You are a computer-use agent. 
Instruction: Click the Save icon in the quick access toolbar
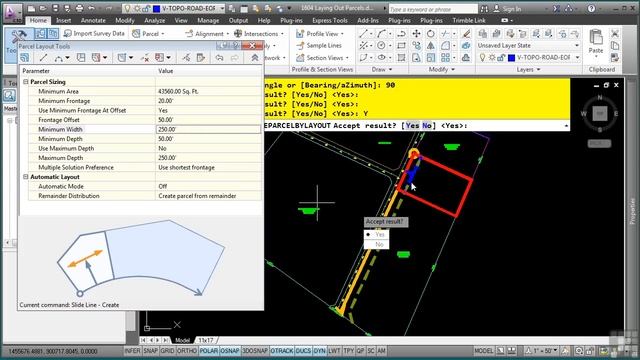[55, 8]
